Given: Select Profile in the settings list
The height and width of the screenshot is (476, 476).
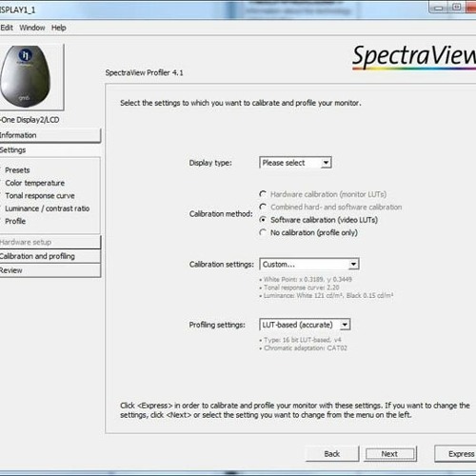Looking at the screenshot, I should point(15,221).
